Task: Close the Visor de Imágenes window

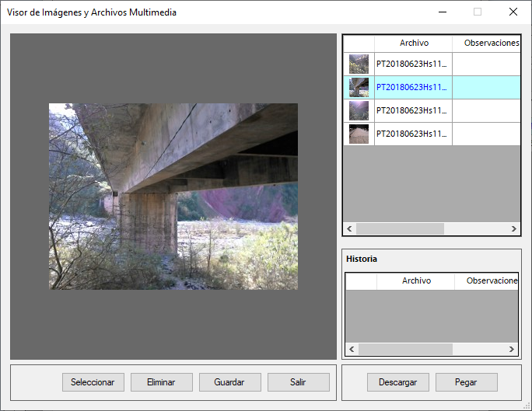Action: (513, 12)
